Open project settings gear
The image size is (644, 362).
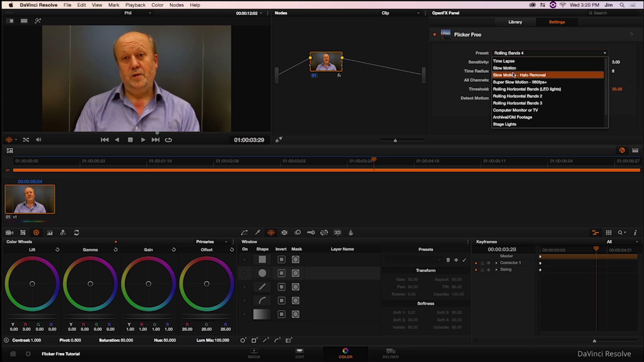coord(28,354)
